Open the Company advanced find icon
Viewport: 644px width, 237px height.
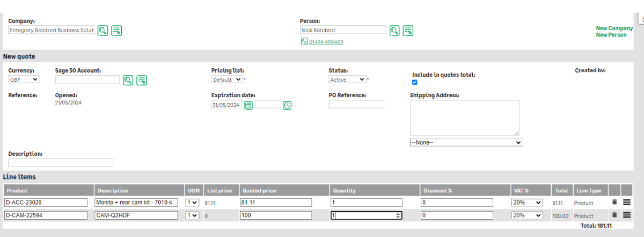click(x=116, y=31)
